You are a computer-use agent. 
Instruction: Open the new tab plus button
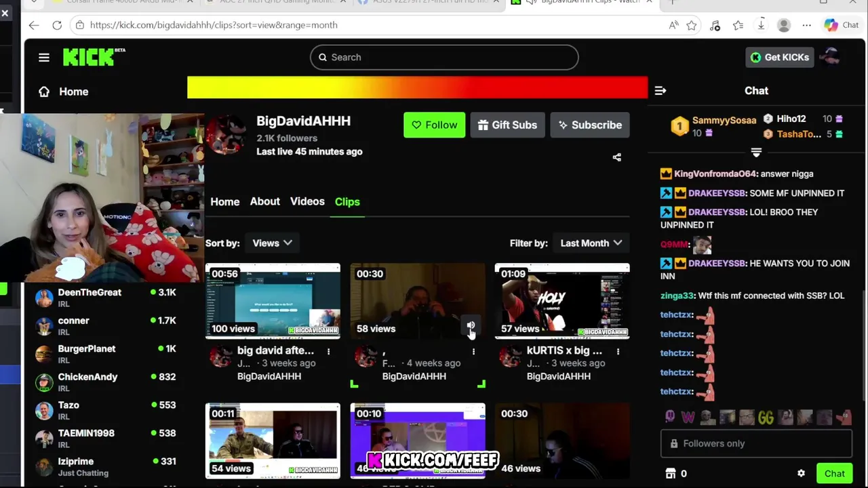[x=672, y=3]
